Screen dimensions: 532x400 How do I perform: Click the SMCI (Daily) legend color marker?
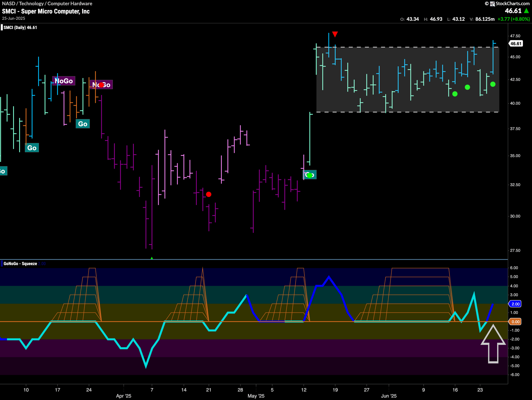coord(2,27)
